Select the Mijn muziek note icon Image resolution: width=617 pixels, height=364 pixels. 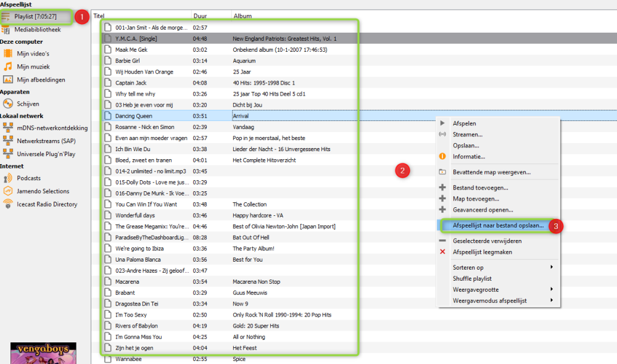coord(8,67)
